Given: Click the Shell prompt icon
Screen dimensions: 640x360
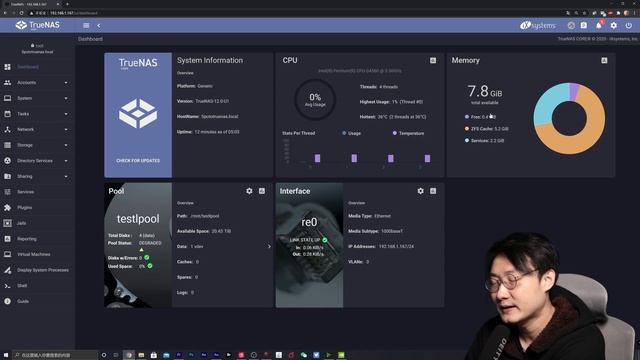Looking at the screenshot, I should point(7,286).
